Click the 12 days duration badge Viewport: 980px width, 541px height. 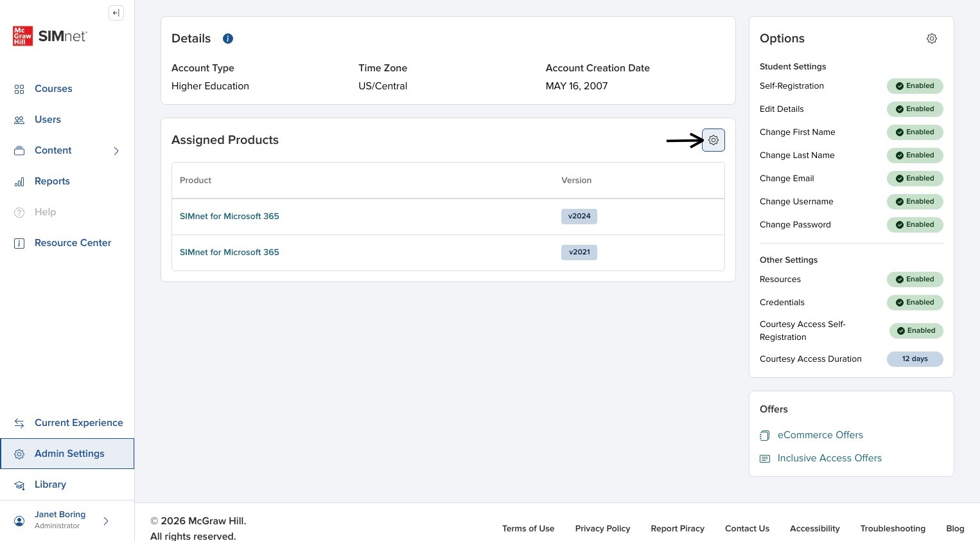[x=915, y=359]
